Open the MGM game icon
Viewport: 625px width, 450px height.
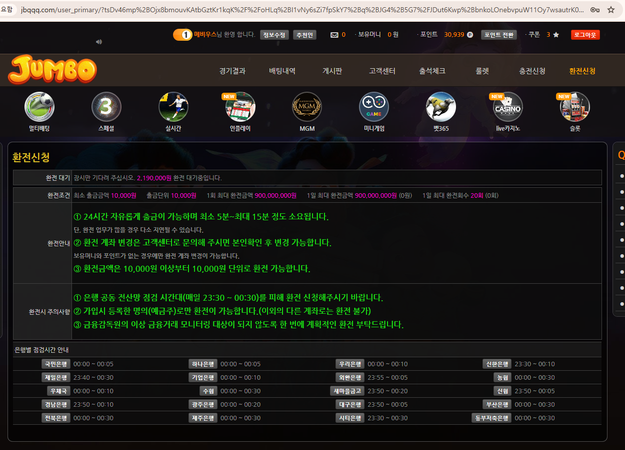pyautogui.click(x=305, y=107)
